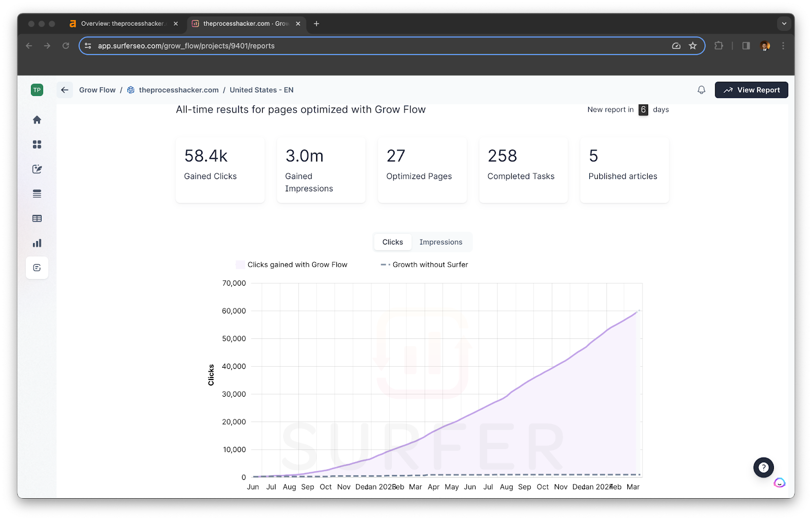The image size is (812, 520).
Task: Click the browser forward arrow
Action: (47, 46)
